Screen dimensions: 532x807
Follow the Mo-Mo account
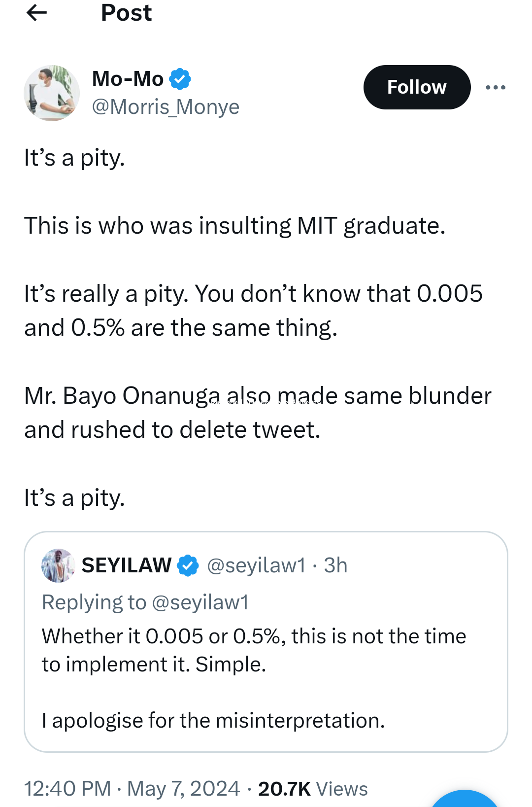point(417,87)
